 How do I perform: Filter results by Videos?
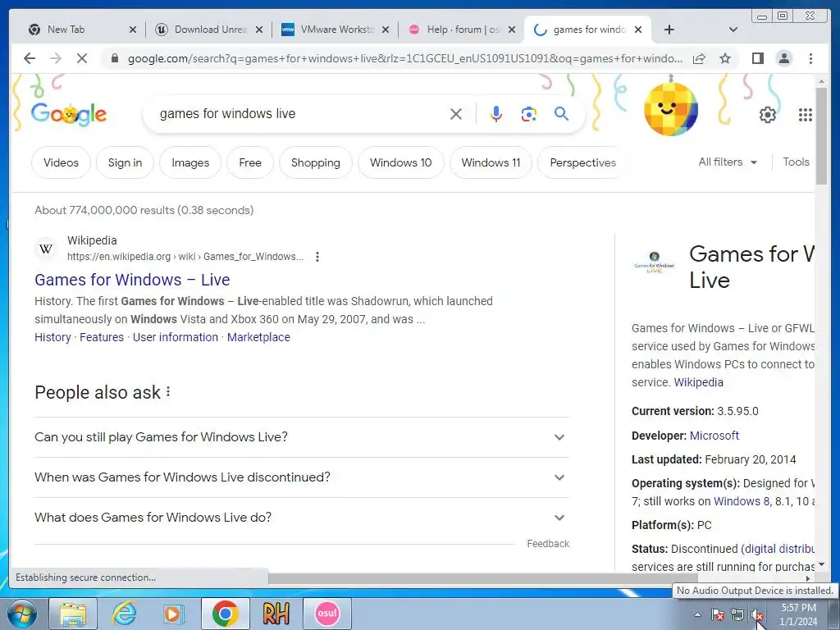[x=61, y=162]
